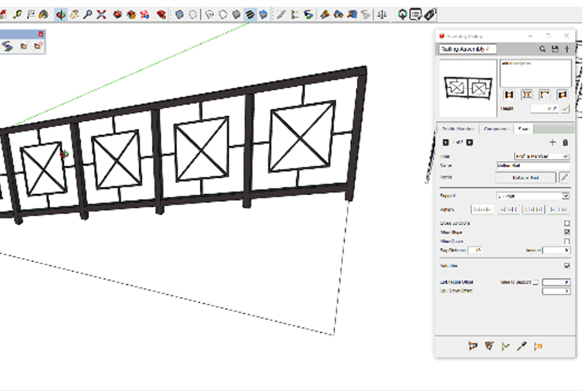Viewport: 588px width, 392px height.
Task: Click the Zoom Extents toolbar icon
Action: point(101,15)
